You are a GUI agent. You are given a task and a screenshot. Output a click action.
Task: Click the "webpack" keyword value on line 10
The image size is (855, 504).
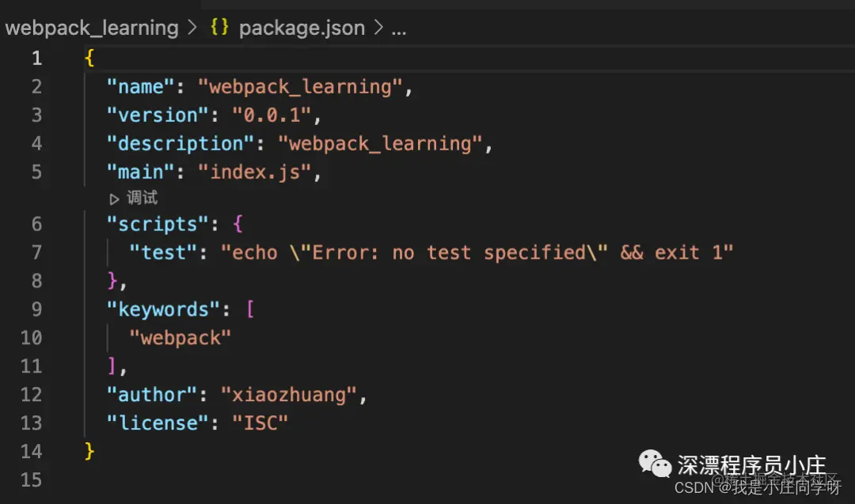tap(180, 338)
